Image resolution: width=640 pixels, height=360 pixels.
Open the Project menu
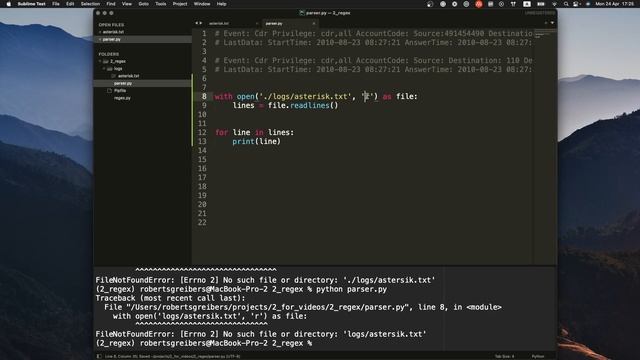[180, 4]
